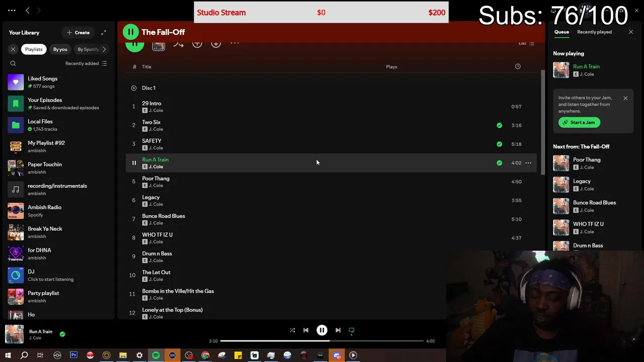The image size is (644, 362).
Task: Select the By you filter chip
Action: pos(60,49)
